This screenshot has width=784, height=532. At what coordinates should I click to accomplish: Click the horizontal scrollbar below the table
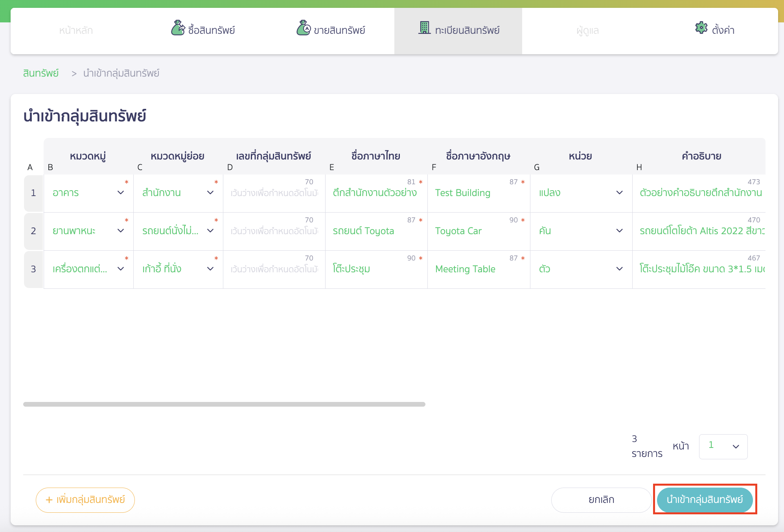click(224, 404)
